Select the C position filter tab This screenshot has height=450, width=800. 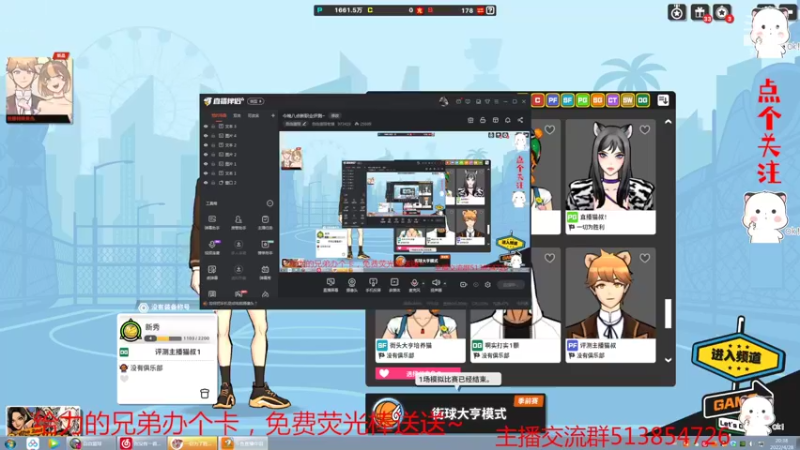[x=537, y=101]
